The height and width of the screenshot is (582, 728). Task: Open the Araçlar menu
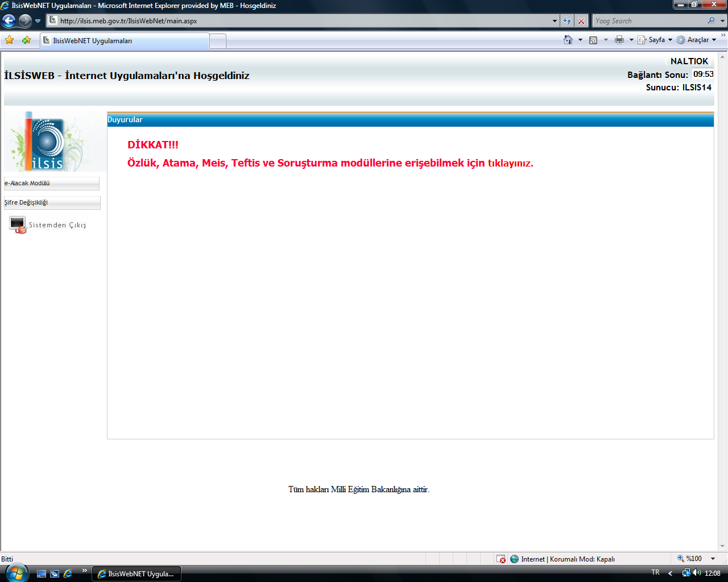click(x=696, y=40)
